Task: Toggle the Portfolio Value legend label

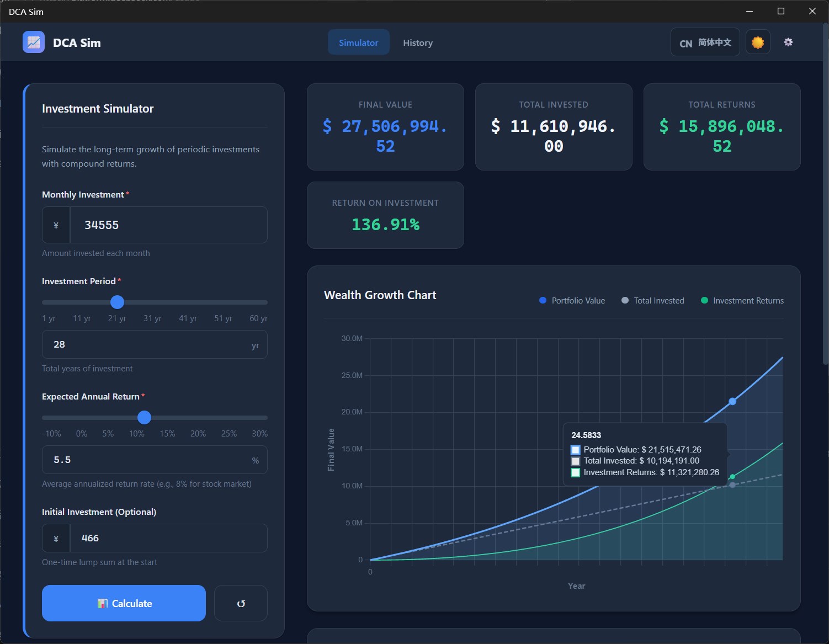Action: point(578,301)
